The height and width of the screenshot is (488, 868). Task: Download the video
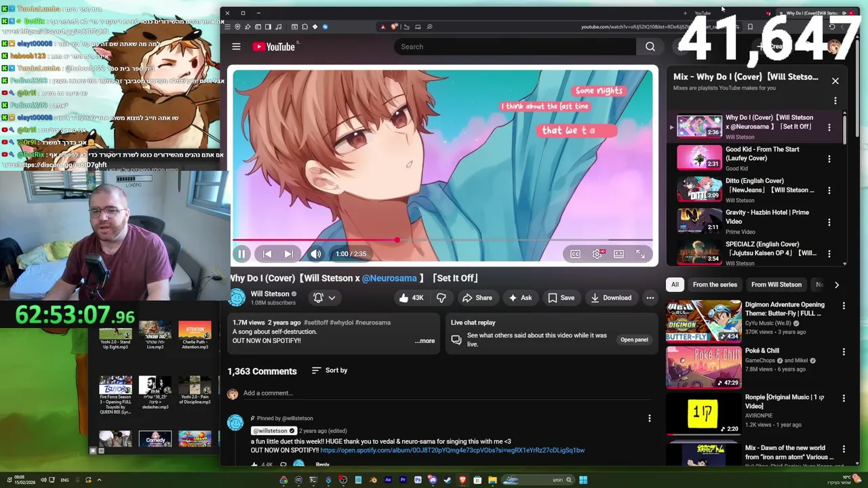click(x=610, y=298)
